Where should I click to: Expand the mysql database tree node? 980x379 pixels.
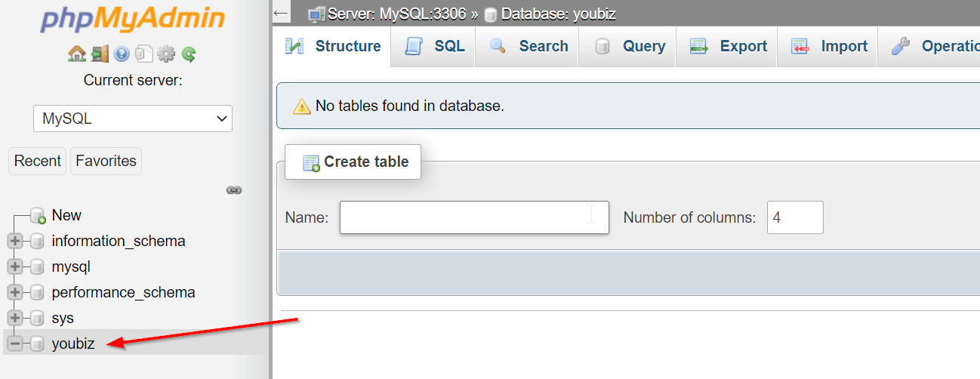click(14, 267)
